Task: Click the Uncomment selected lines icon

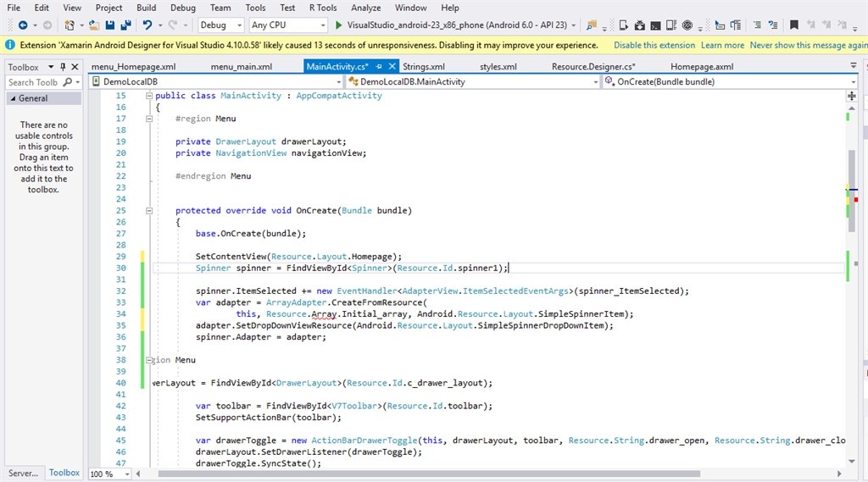Action: pos(773,25)
